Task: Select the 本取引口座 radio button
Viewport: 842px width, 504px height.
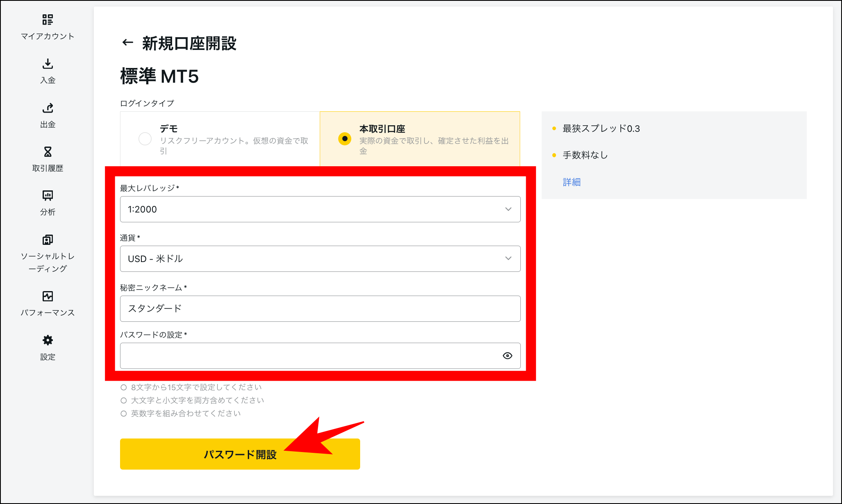Action: coord(345,139)
